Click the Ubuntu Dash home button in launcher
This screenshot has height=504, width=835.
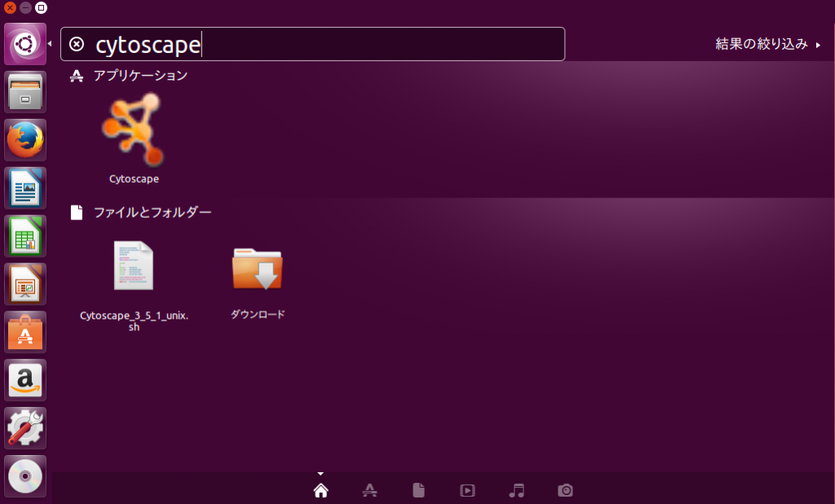coord(25,44)
